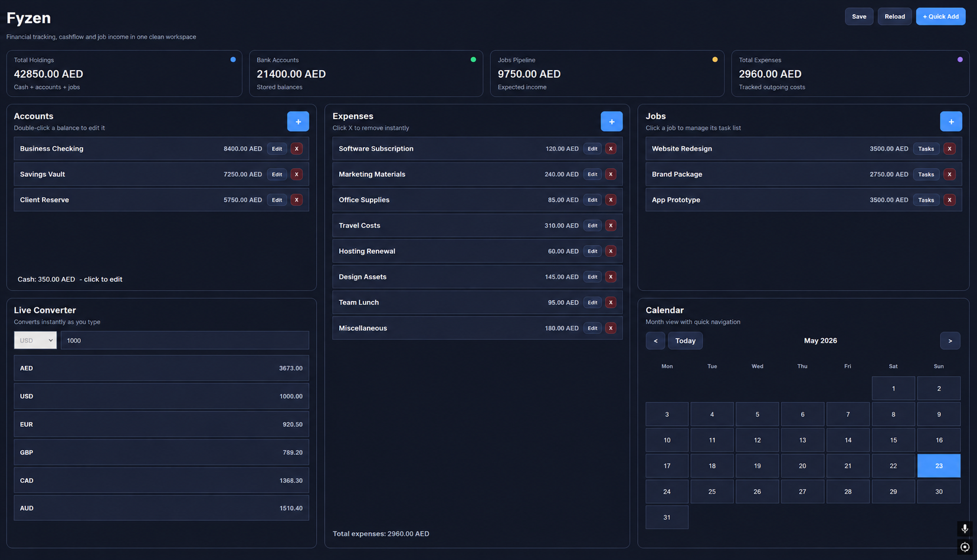Click the CAD 1368.30 conversion row

tap(161, 480)
